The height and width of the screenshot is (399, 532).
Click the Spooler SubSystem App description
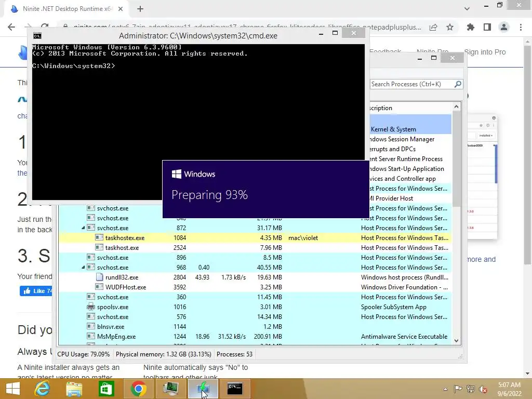tap(394, 307)
